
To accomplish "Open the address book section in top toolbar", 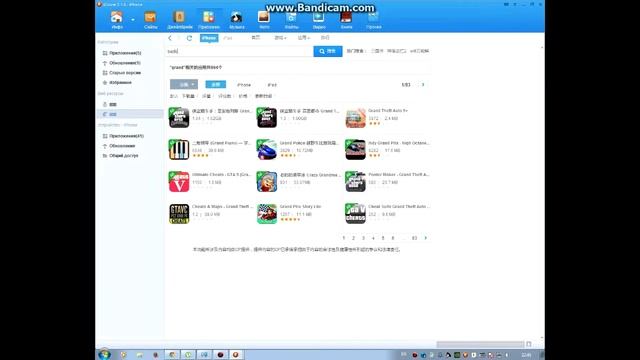I will pos(179,20).
